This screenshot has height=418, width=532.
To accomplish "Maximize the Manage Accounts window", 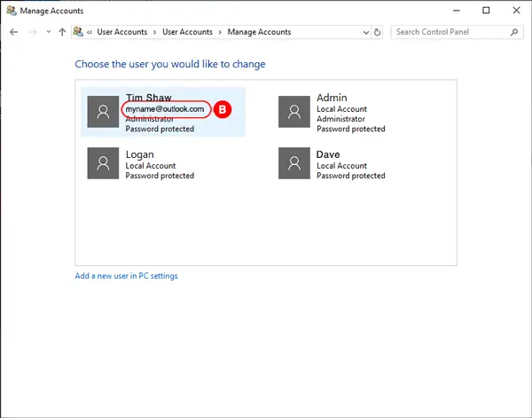I will pos(486,11).
